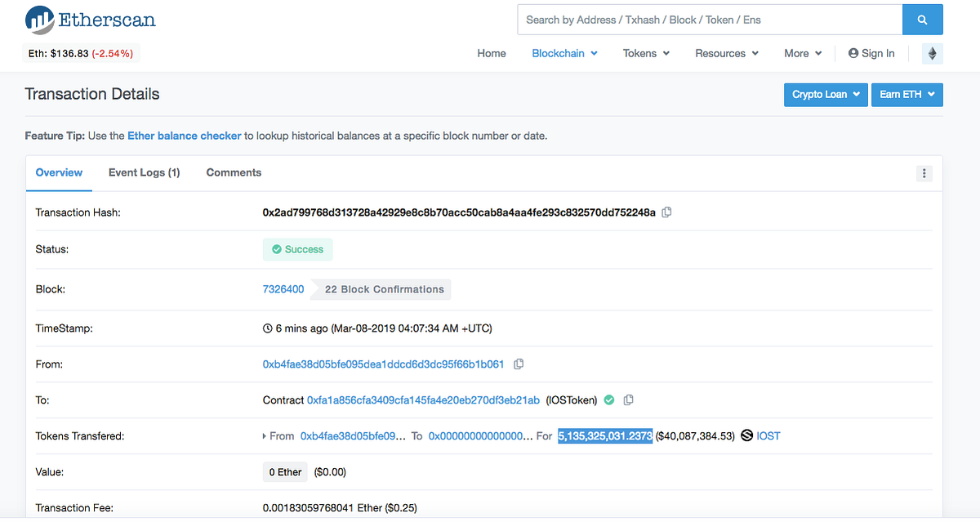
Task: Click the clock icon next to timestamp
Action: pyautogui.click(x=266, y=328)
